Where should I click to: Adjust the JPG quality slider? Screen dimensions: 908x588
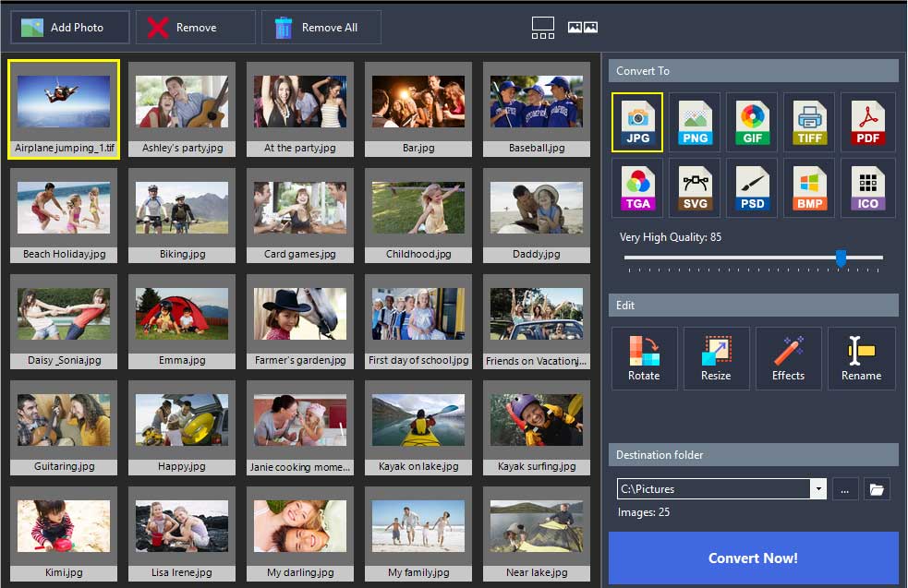tap(841, 259)
